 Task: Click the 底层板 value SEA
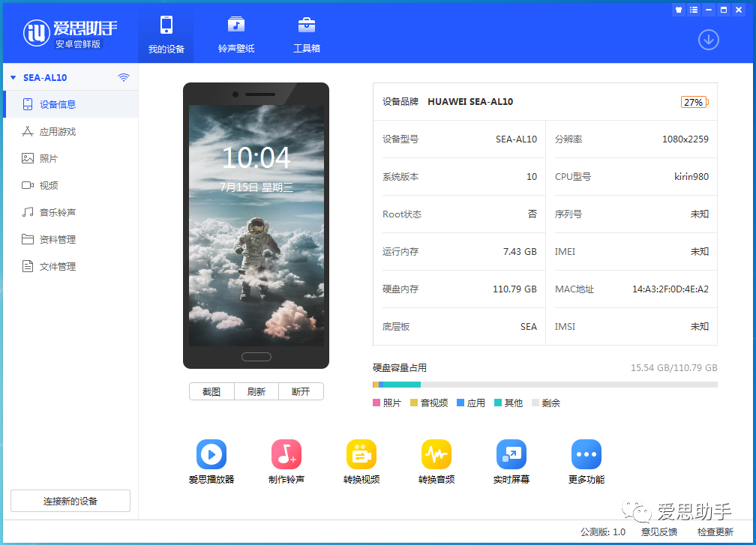click(529, 327)
